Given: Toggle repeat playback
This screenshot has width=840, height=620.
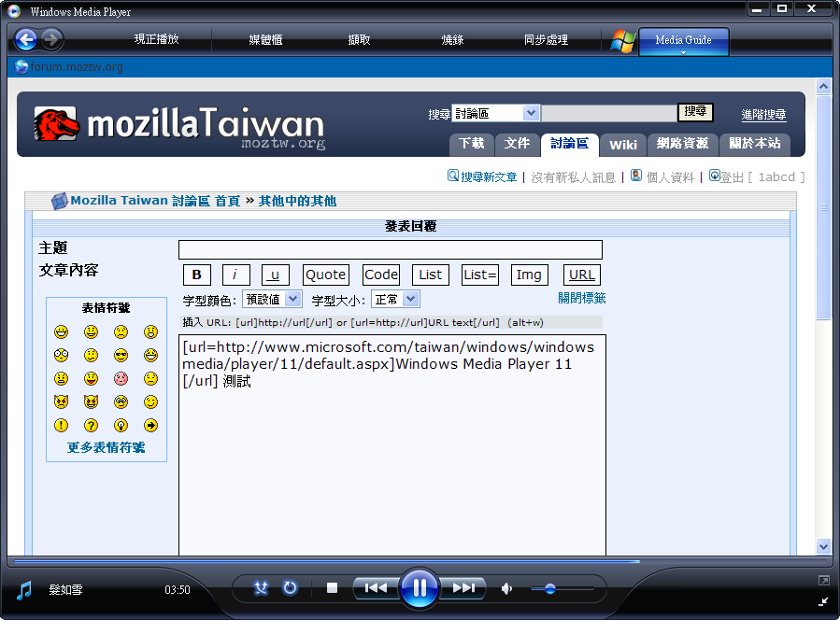Looking at the screenshot, I should [x=290, y=588].
